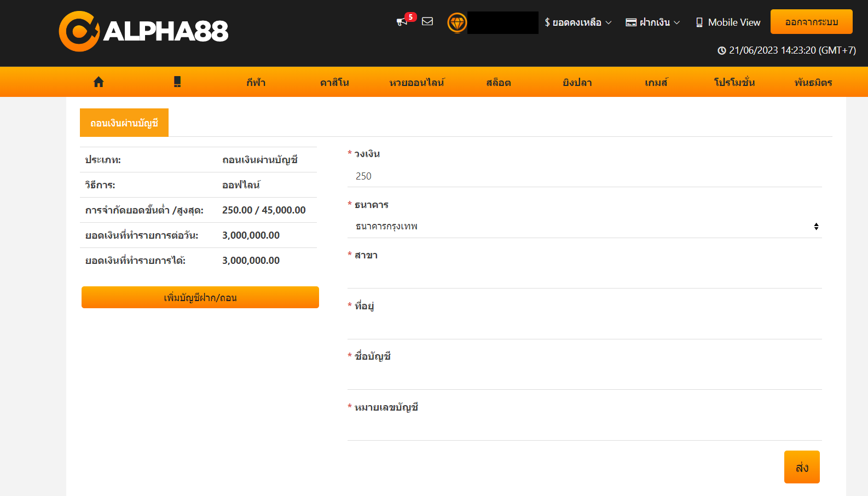Click the ออฟไลน์ method value
The height and width of the screenshot is (496, 868).
[241, 185]
